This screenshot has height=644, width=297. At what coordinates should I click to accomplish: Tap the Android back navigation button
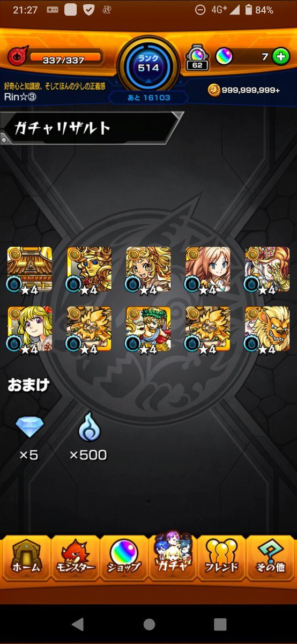(x=78, y=624)
